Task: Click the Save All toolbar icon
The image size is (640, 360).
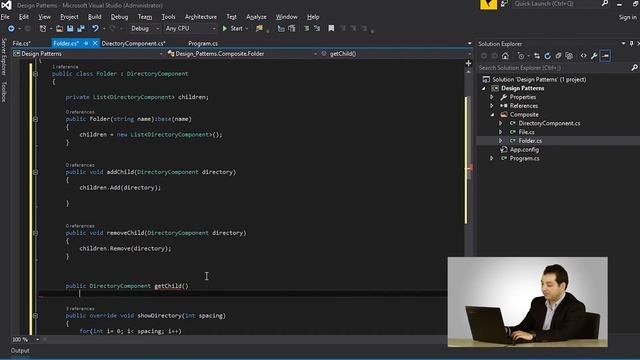Action: [x=81, y=29]
